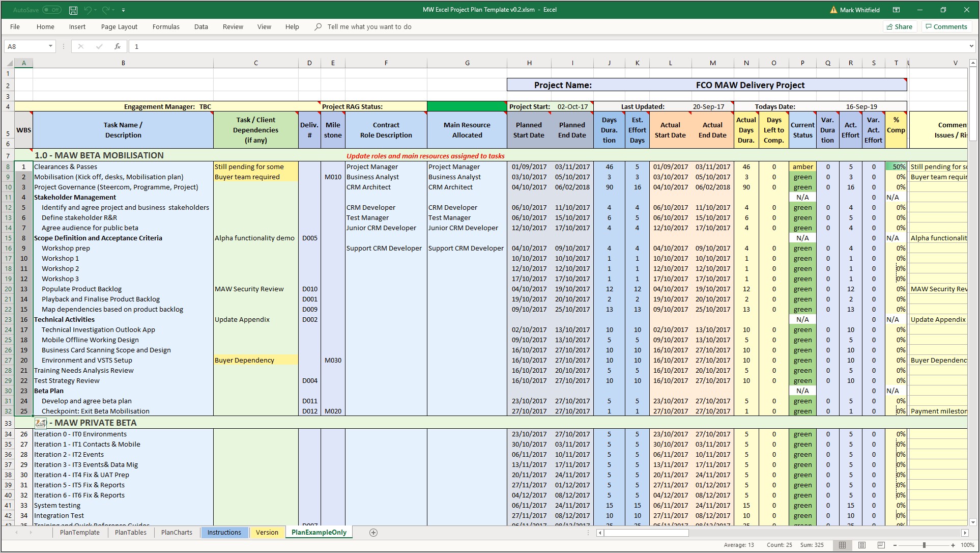Image resolution: width=980 pixels, height=553 pixels.
Task: Click the Version sheet tab
Action: point(266,532)
